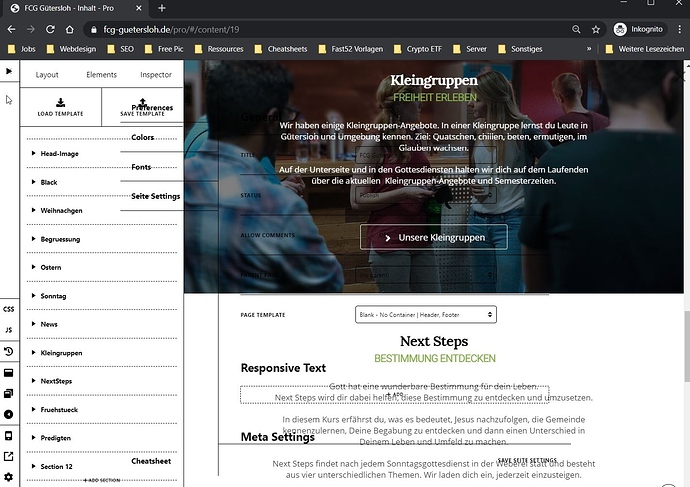
Task: Click the external link icon in sidebar
Action: click(9, 457)
